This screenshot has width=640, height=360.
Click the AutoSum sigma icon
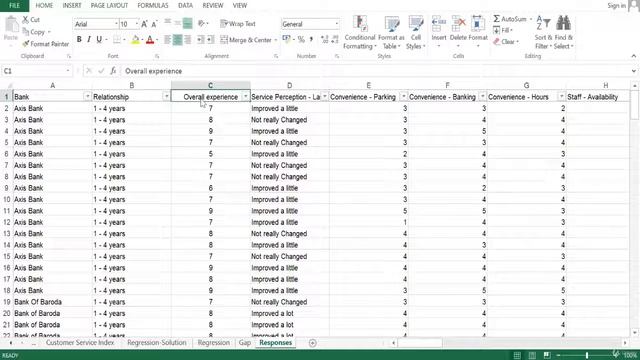[x=496, y=19]
